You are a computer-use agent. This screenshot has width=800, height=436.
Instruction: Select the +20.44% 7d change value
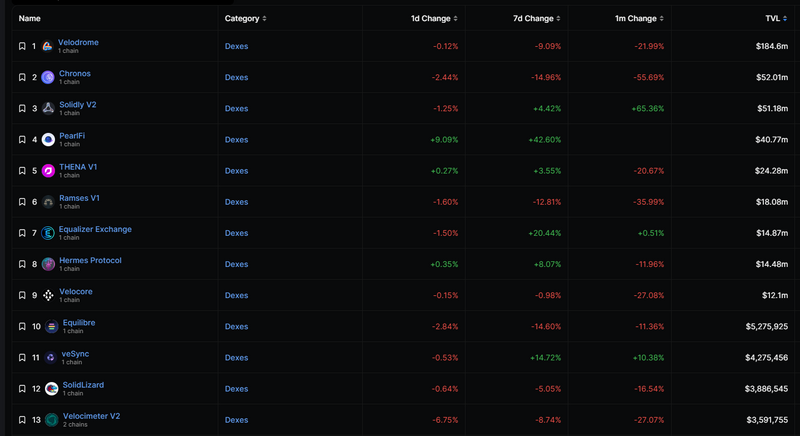(x=544, y=233)
